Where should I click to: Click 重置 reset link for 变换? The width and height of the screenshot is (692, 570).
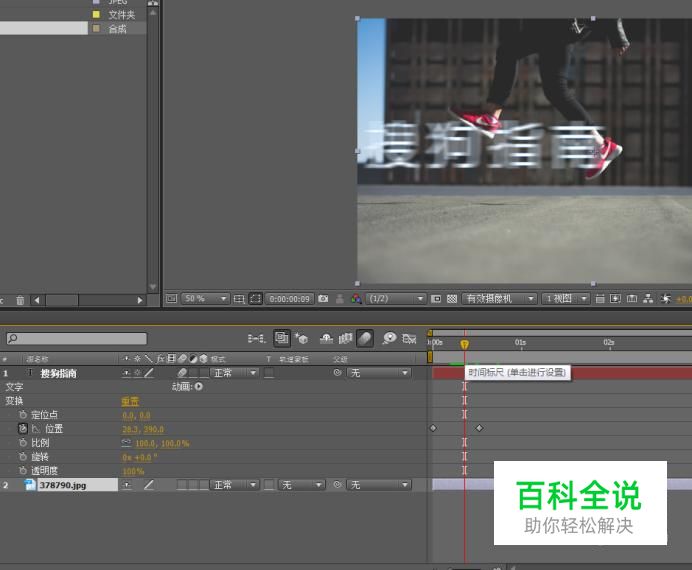(x=130, y=401)
